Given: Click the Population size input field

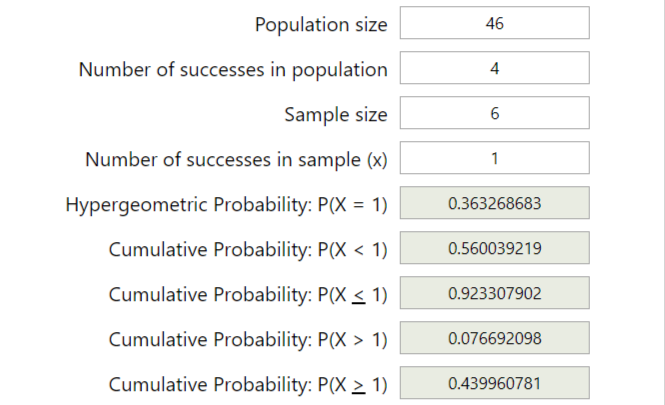Looking at the screenshot, I should pyautogui.click(x=494, y=23).
